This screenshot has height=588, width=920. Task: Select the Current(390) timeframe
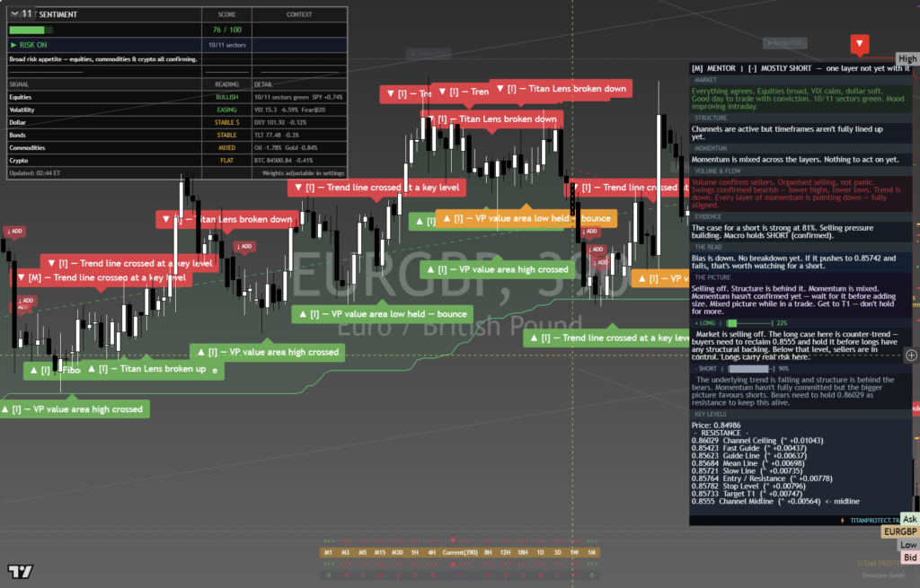click(x=460, y=552)
